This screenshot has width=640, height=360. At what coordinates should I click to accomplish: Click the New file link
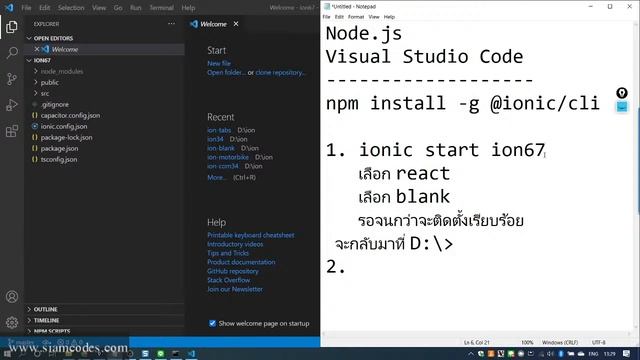point(219,63)
